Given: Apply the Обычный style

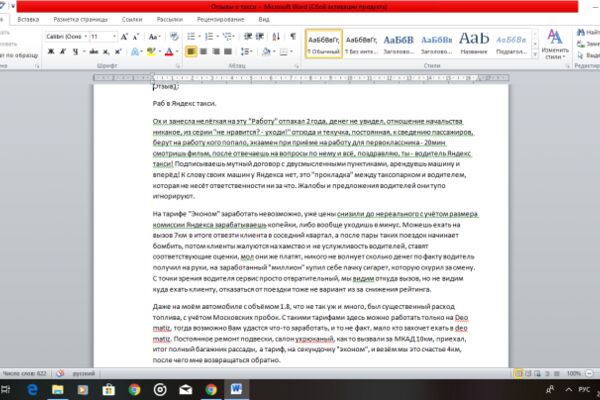Looking at the screenshot, I should point(324,44).
